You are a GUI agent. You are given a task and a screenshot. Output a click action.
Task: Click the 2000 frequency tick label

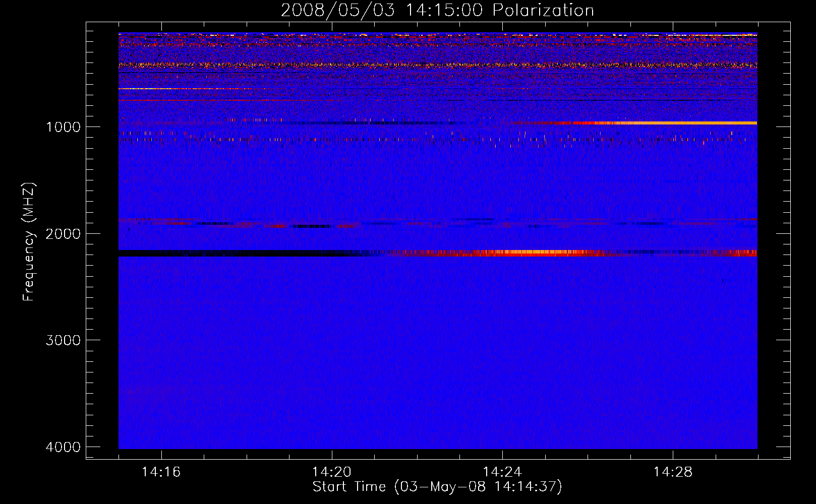tap(64, 234)
